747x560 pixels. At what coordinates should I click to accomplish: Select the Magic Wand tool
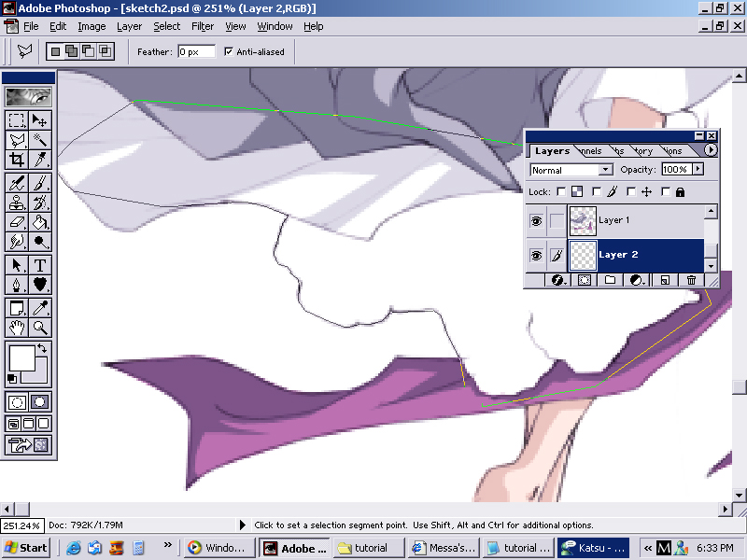pos(40,140)
